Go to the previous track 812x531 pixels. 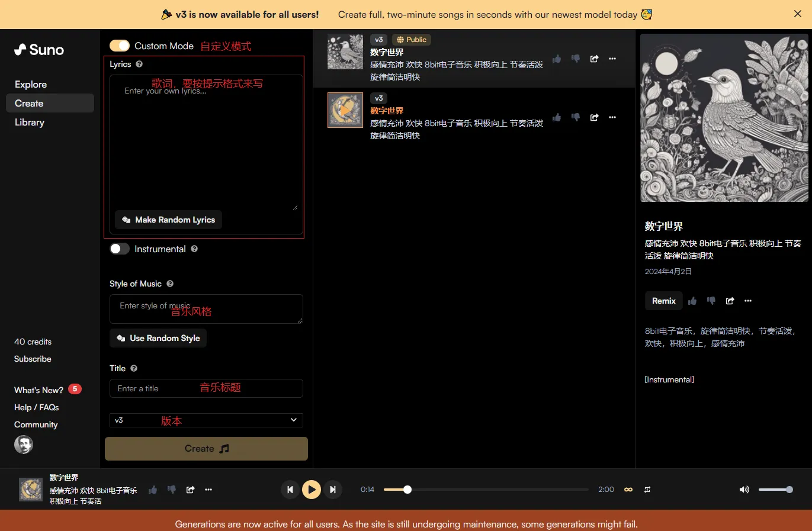click(290, 490)
